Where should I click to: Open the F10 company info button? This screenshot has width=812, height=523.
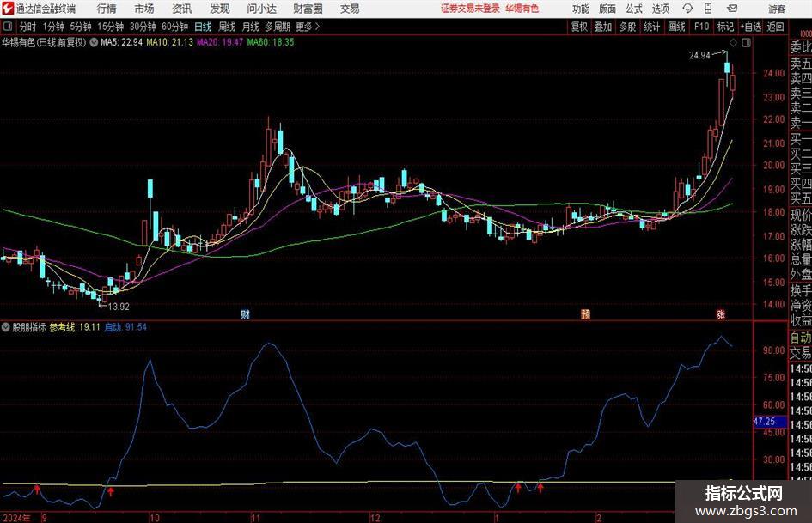[702, 27]
